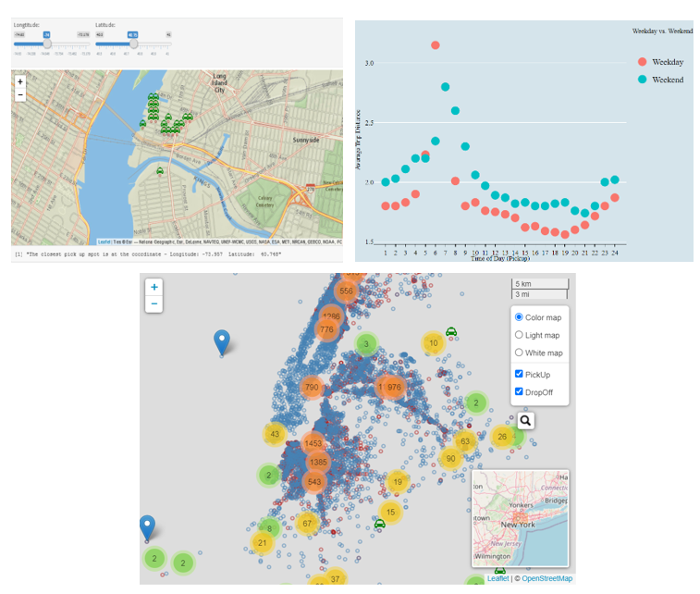Image resolution: width=700 pixels, height=594 pixels.
Task: Click the orange 1453 cluster marker
Action: pyautogui.click(x=313, y=444)
